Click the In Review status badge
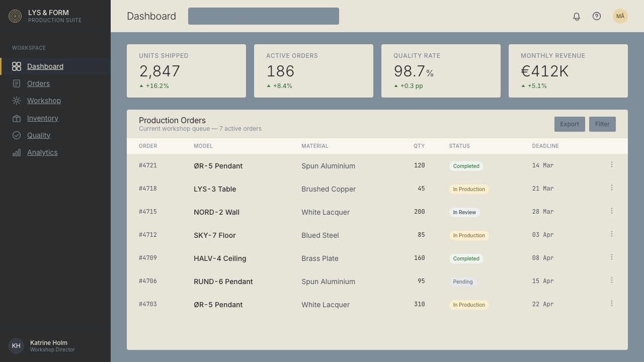Image resolution: width=644 pixels, height=362 pixels. click(464, 212)
